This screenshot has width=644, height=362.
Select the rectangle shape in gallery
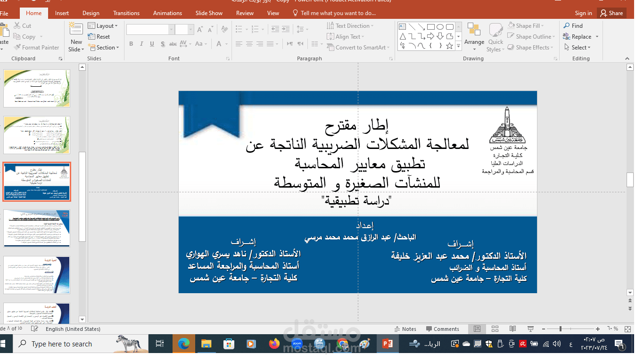point(431,27)
